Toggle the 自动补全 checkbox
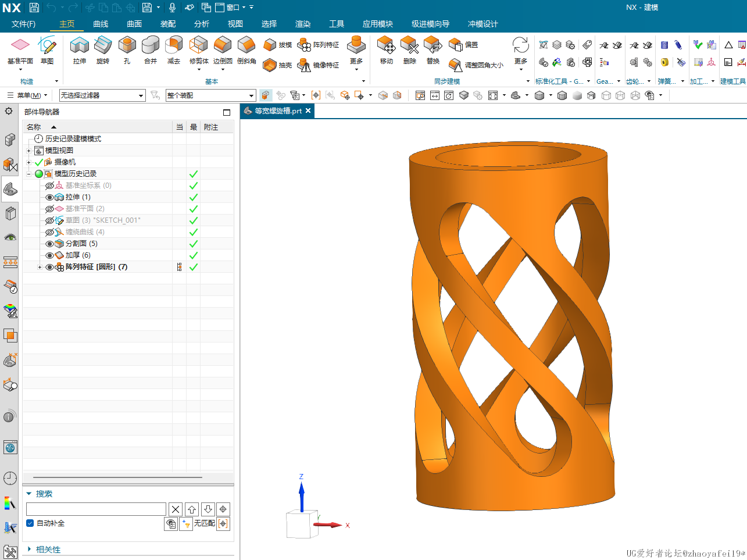 coord(30,523)
